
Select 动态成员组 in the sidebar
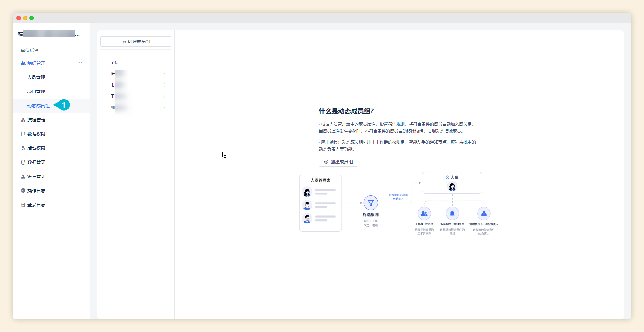point(38,106)
